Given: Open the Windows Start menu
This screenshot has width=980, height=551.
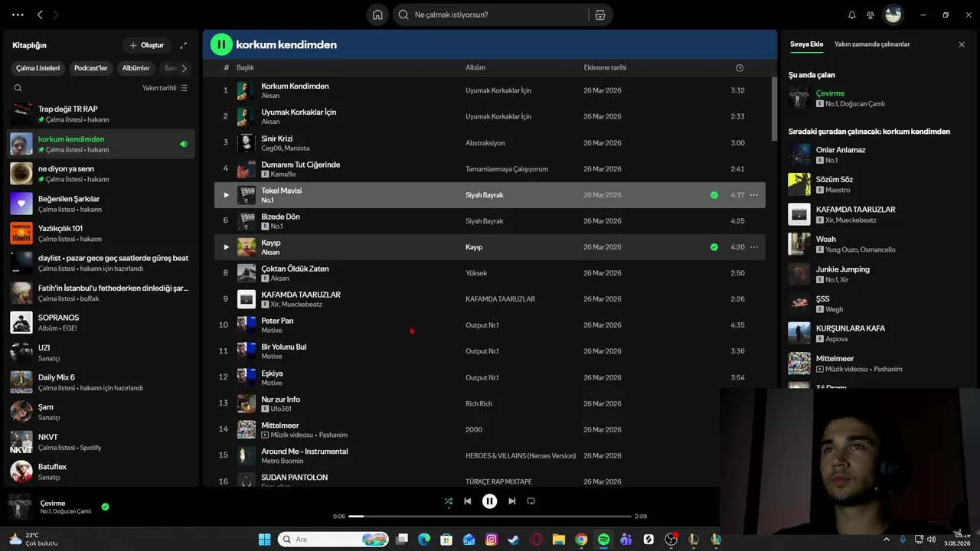Looking at the screenshot, I should [265, 540].
